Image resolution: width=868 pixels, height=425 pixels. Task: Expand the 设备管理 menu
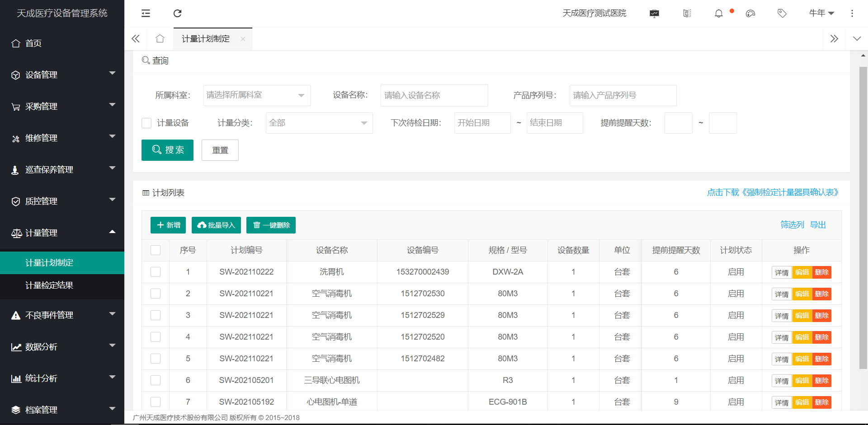112,73
